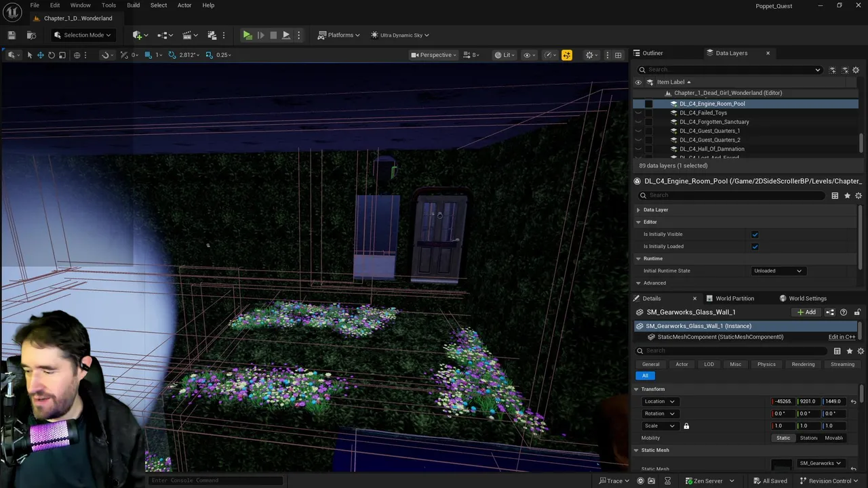Screen dimensions: 868x488
Task: Open Initial Runtime State Unloaded dropdown
Action: point(777,271)
